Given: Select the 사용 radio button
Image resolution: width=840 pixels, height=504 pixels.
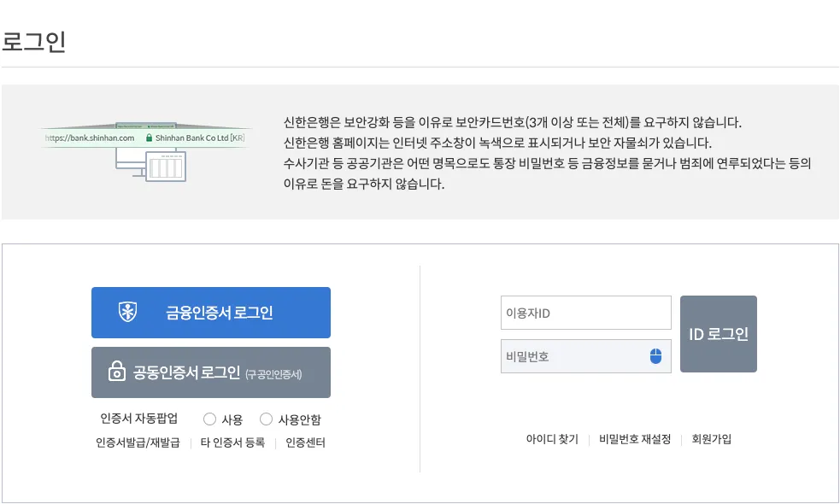Looking at the screenshot, I should [209, 419].
